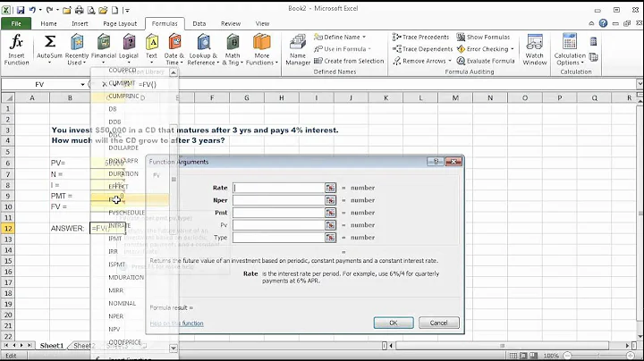Switch to the Home tab
Viewport: 644px width, 361px height.
point(48,23)
